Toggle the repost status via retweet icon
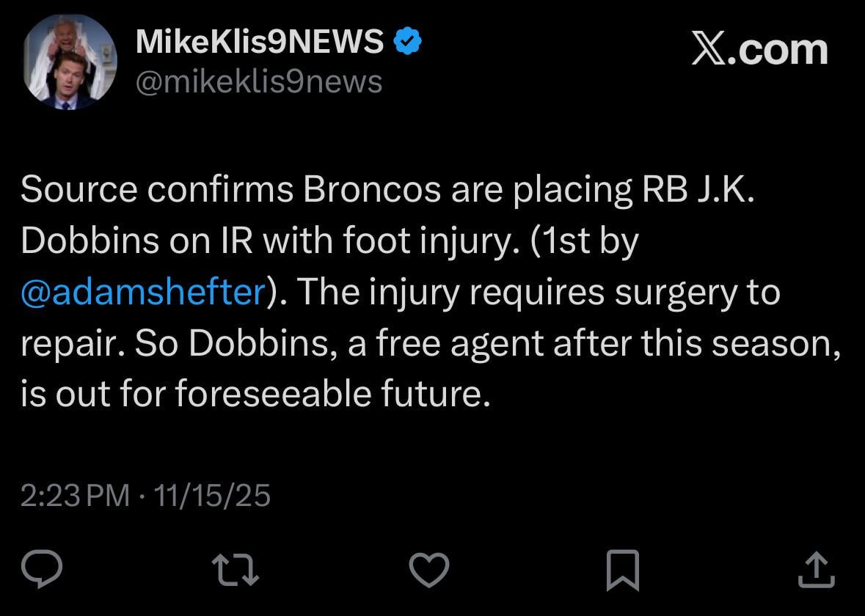The image size is (865, 616). click(x=236, y=568)
